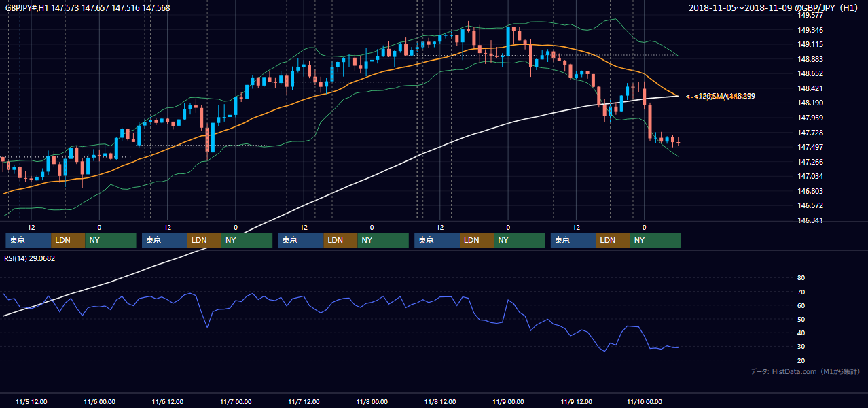Image resolution: width=868 pixels, height=408 pixels.
Task: Select the 11/9 12:00 time marker
Action: [576, 401]
